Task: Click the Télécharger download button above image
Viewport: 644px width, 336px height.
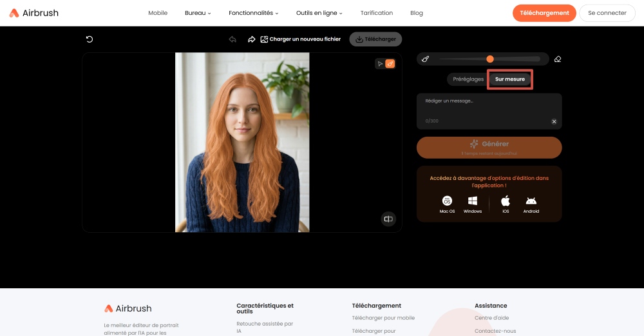Action: (x=375, y=39)
